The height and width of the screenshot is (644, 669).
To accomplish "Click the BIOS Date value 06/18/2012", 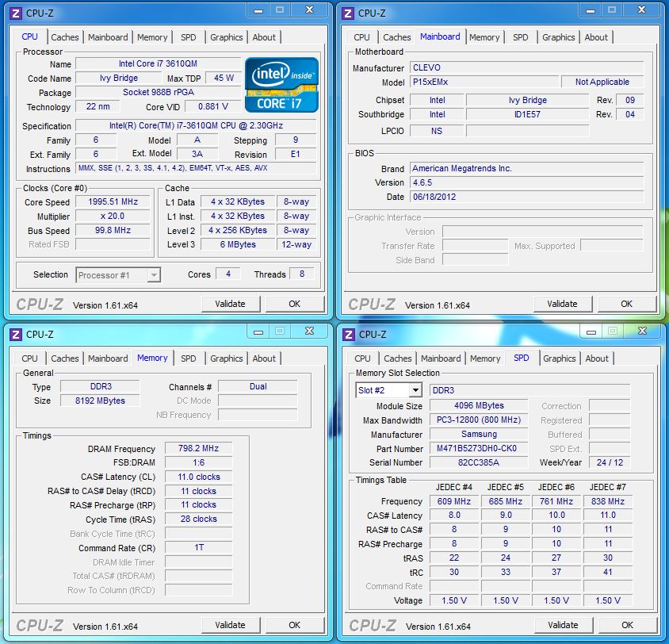I will [527, 197].
